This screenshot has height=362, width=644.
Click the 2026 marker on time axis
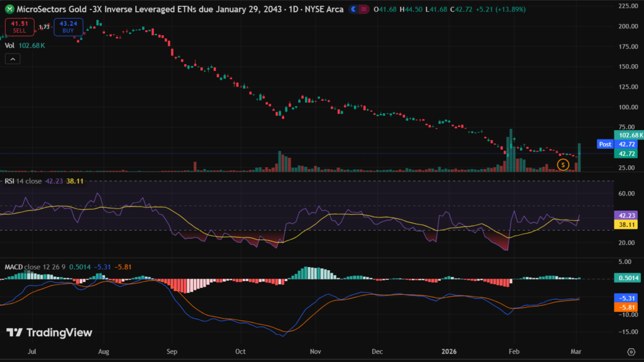(449, 352)
